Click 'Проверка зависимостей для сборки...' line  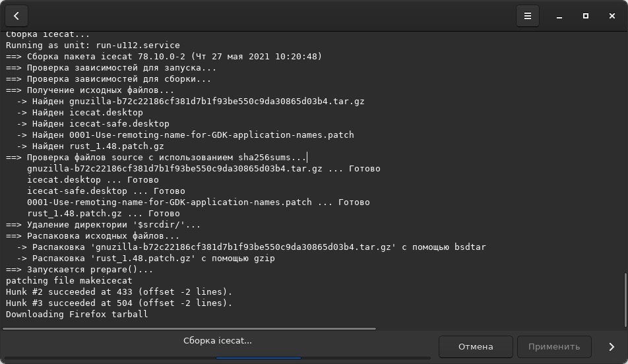pos(109,79)
